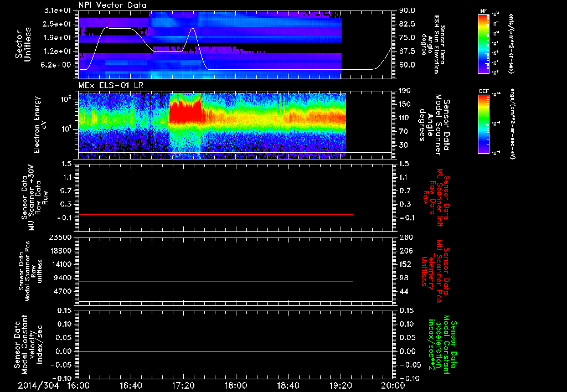Click the 'MEx ELS-01 LR' panel title

coord(111,86)
